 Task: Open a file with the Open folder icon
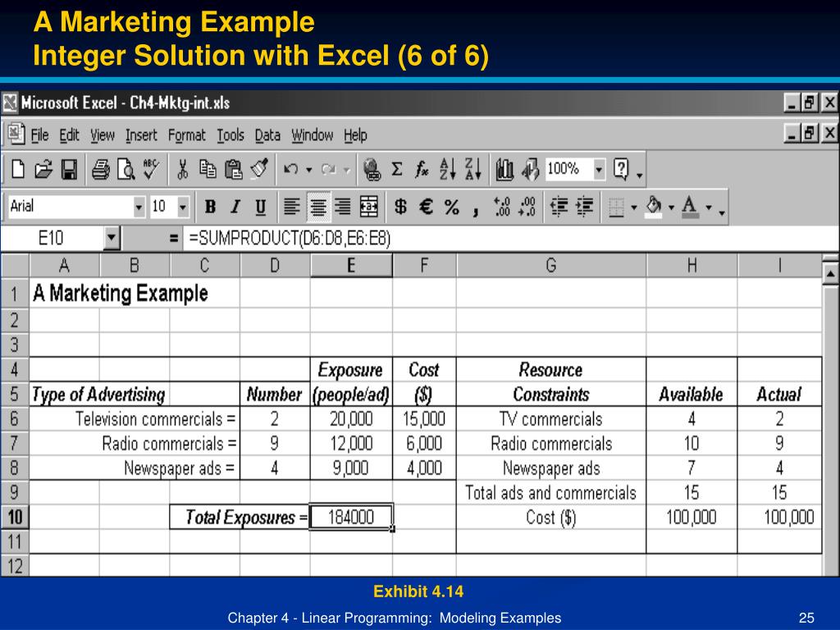coord(43,170)
